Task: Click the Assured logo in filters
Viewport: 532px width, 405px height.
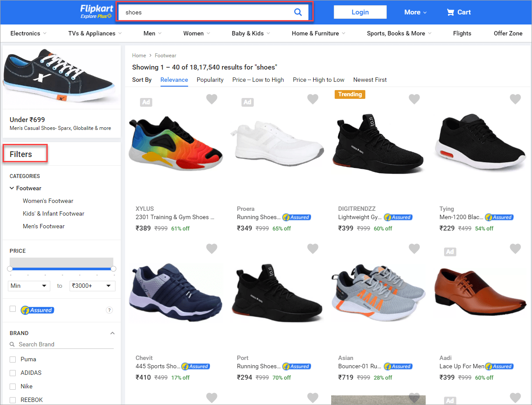Action: point(37,310)
